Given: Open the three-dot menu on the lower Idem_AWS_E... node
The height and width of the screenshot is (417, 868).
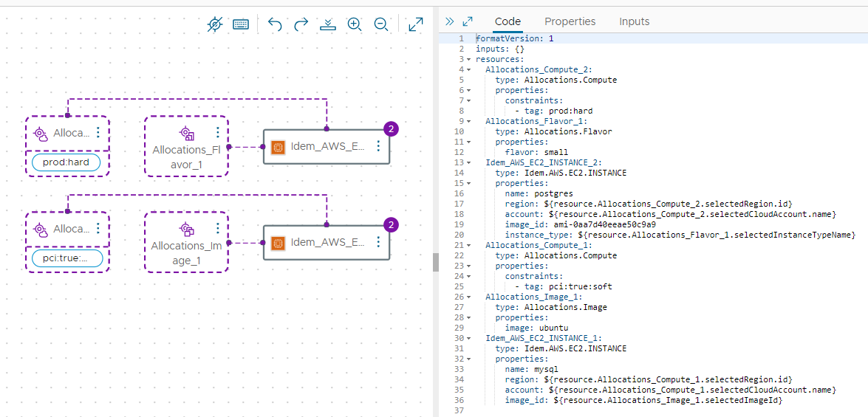Looking at the screenshot, I should pyautogui.click(x=378, y=242).
